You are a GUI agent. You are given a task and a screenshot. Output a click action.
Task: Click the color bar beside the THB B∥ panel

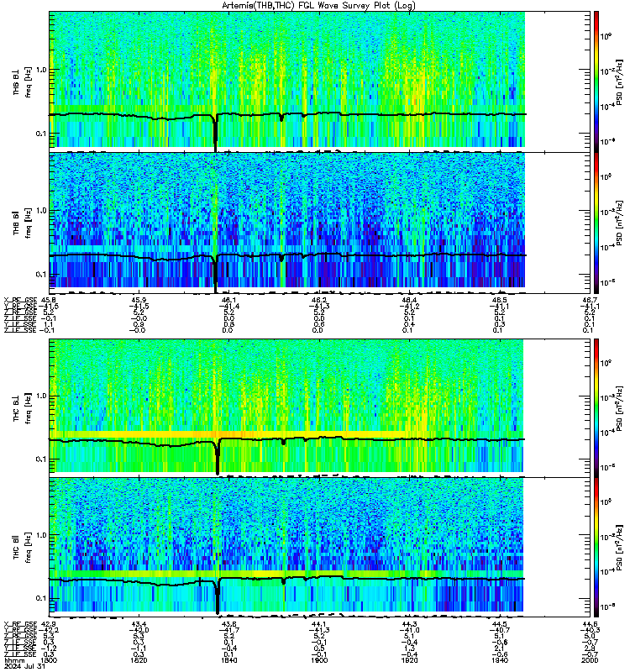point(596,223)
